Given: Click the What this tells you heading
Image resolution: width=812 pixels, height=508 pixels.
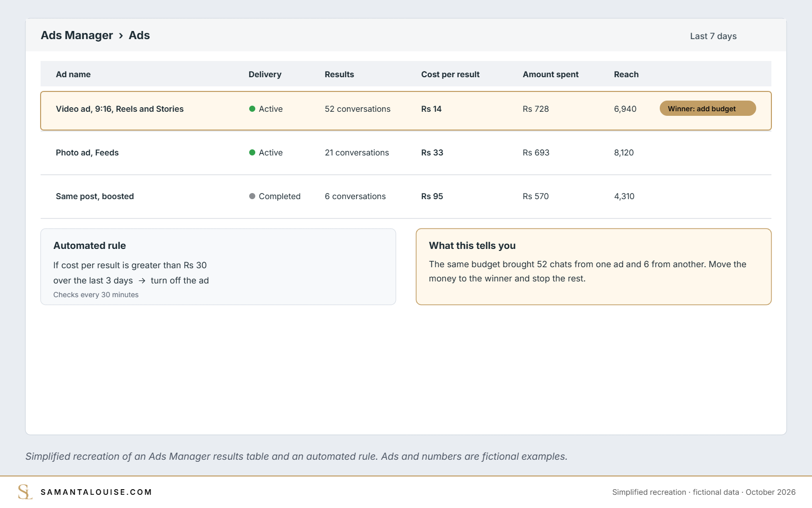Looking at the screenshot, I should coord(472,246).
